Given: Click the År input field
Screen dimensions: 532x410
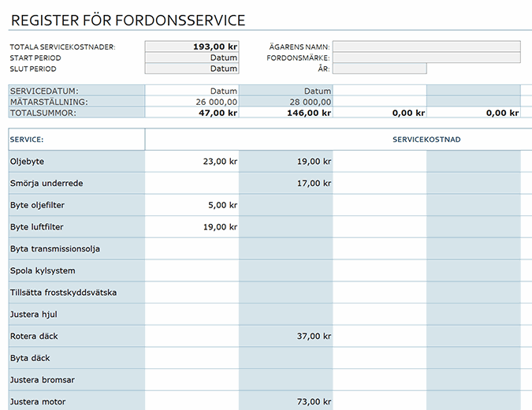Looking at the screenshot, I should [379, 69].
